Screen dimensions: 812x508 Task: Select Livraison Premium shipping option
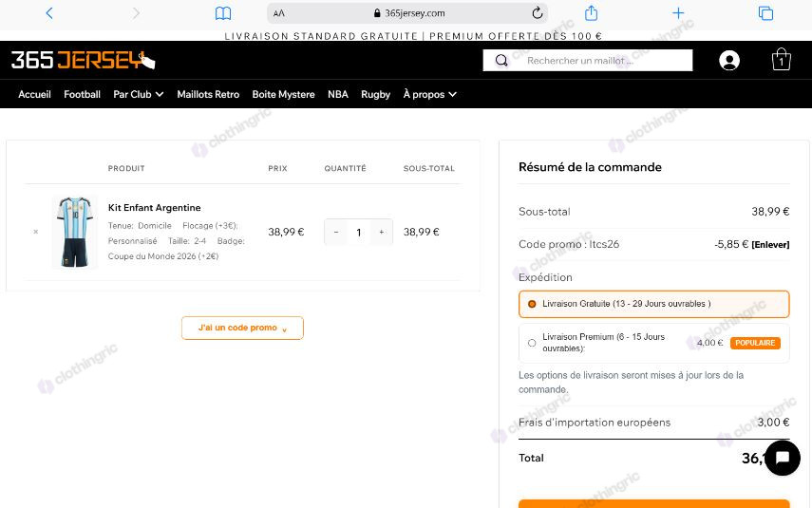click(x=653, y=343)
